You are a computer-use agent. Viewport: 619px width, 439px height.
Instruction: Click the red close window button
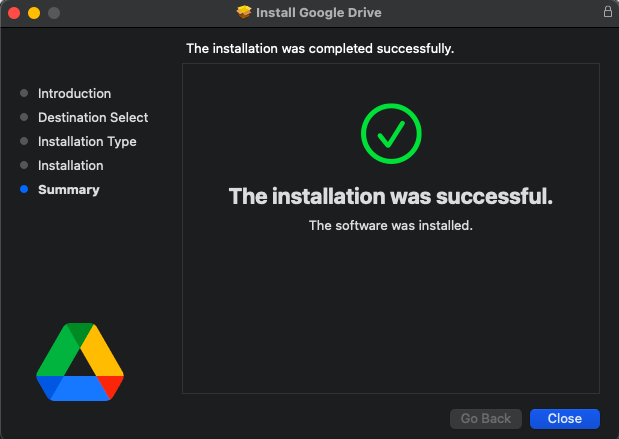[14, 13]
